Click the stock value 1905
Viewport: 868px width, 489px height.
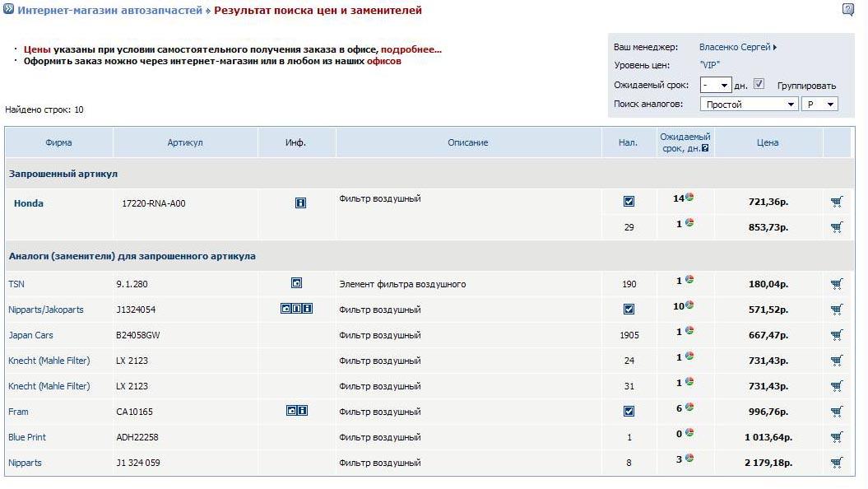pos(629,335)
